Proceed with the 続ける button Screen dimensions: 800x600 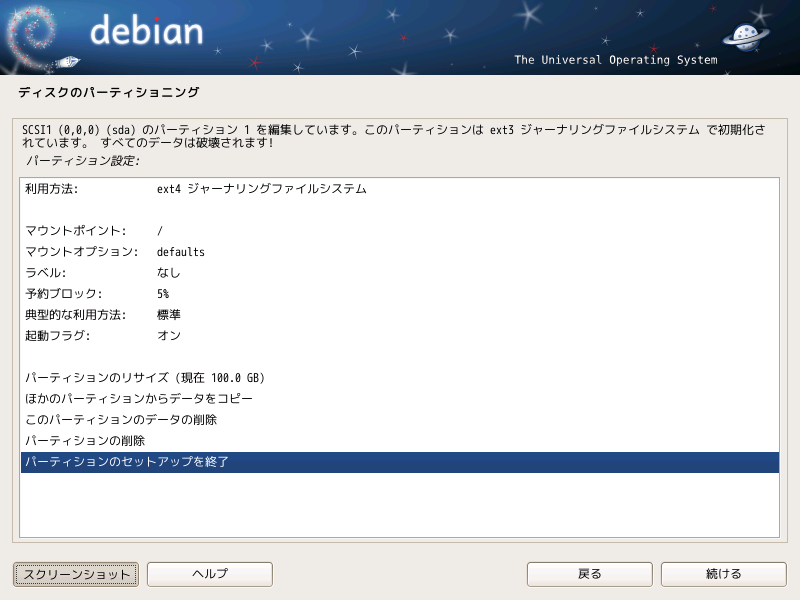[723, 574]
